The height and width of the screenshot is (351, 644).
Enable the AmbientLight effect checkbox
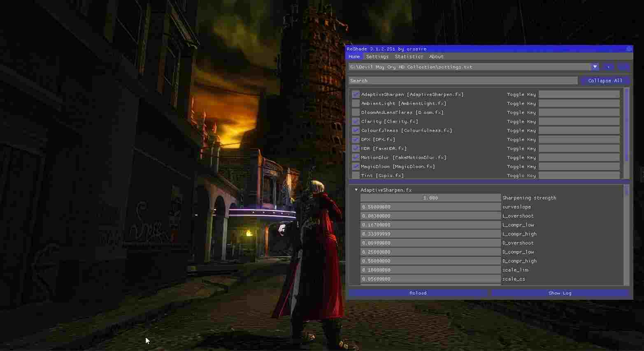point(356,104)
